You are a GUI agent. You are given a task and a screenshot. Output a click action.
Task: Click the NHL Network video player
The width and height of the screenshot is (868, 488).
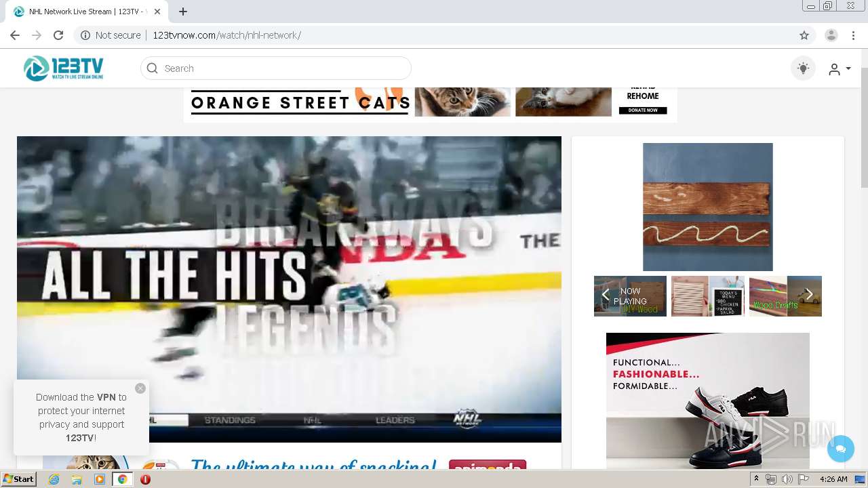pyautogui.click(x=289, y=289)
